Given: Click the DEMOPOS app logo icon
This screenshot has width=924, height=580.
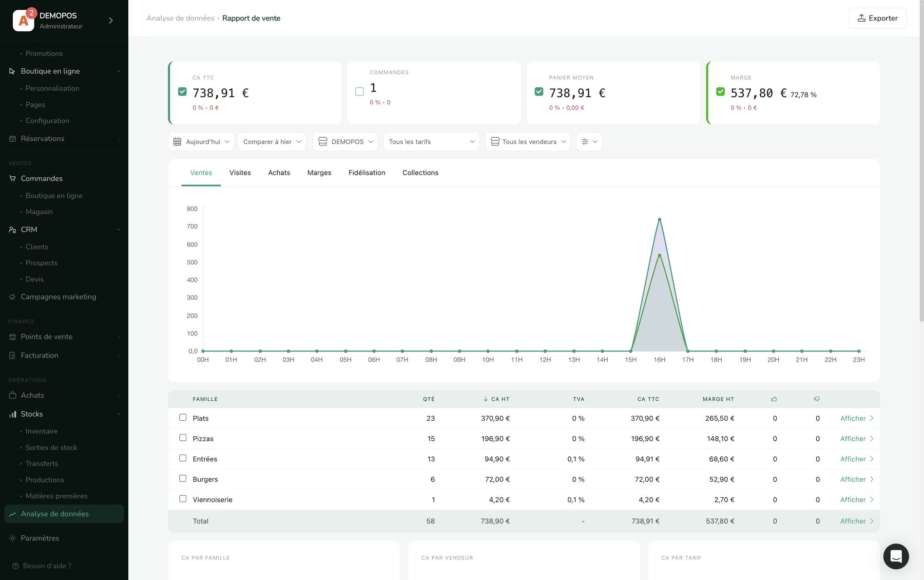Looking at the screenshot, I should [x=23, y=21].
